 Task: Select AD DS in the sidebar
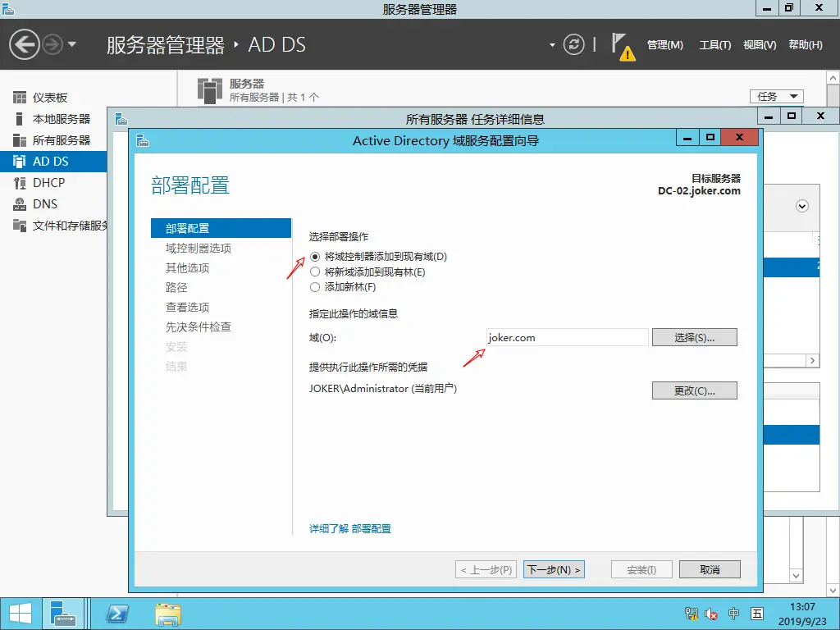(x=53, y=162)
